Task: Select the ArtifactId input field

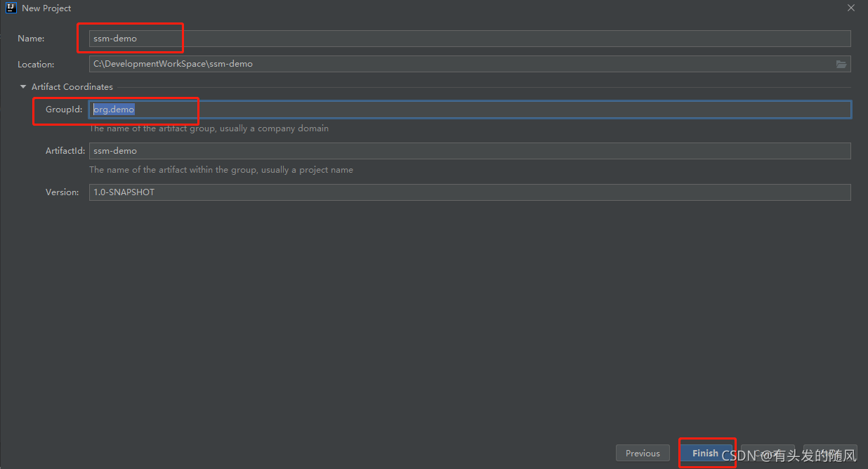Action: (x=470, y=151)
